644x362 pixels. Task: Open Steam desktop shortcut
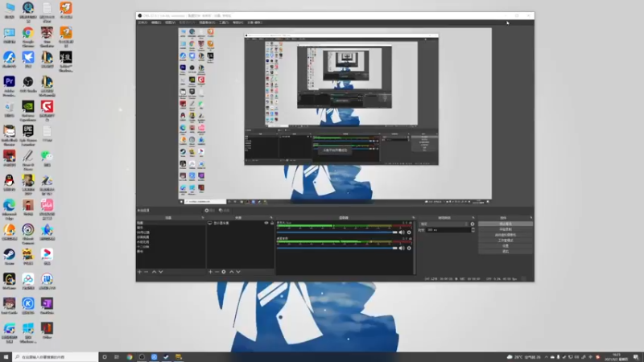(x=9, y=257)
